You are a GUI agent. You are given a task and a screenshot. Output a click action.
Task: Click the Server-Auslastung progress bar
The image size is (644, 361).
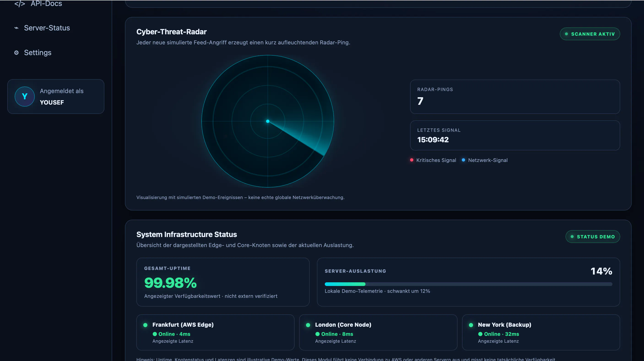point(468,284)
